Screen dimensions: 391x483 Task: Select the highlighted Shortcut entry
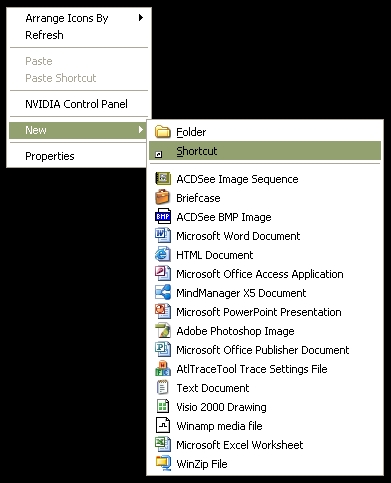click(x=265, y=151)
